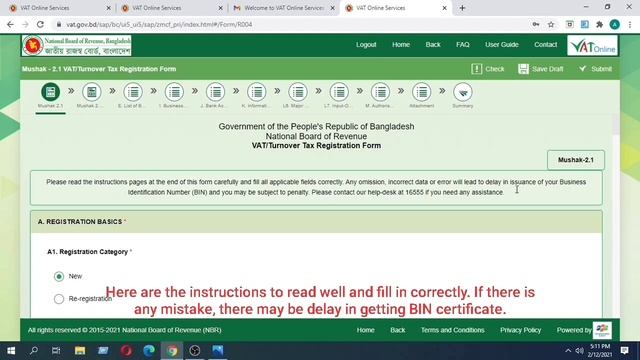Screen dimensions: 640x360
Task: Open the I. Business step icon
Action: 174,92
